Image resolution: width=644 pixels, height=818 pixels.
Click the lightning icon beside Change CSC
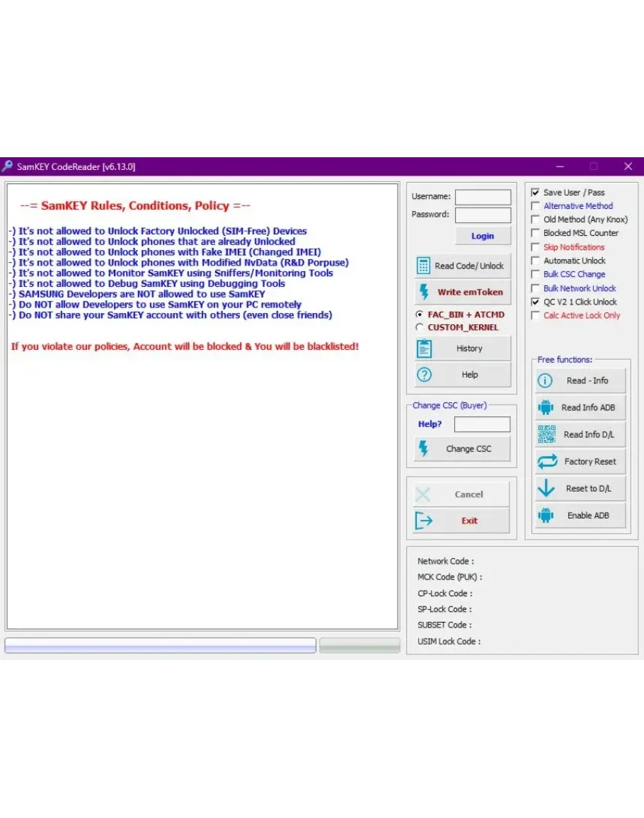424,448
